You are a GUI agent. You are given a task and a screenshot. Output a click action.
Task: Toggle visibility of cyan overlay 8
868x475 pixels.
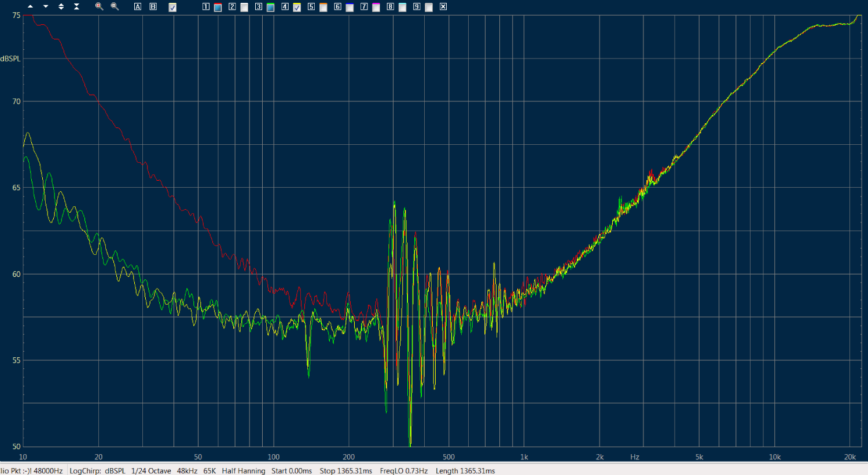point(402,8)
